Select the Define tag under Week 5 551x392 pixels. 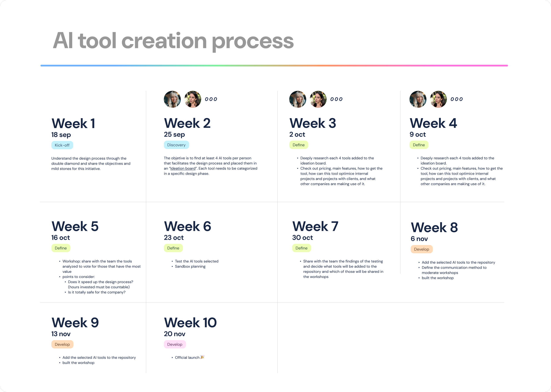[x=61, y=248]
